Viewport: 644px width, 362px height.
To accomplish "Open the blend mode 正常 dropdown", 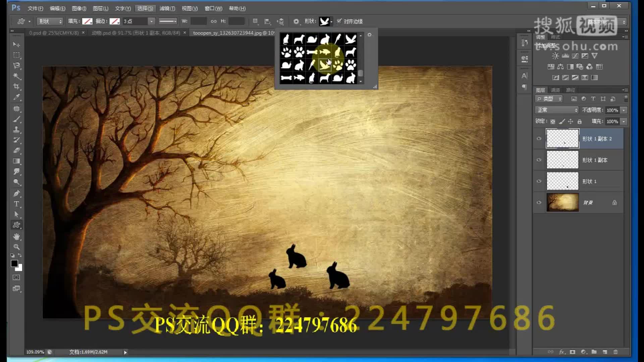I will [x=557, y=110].
